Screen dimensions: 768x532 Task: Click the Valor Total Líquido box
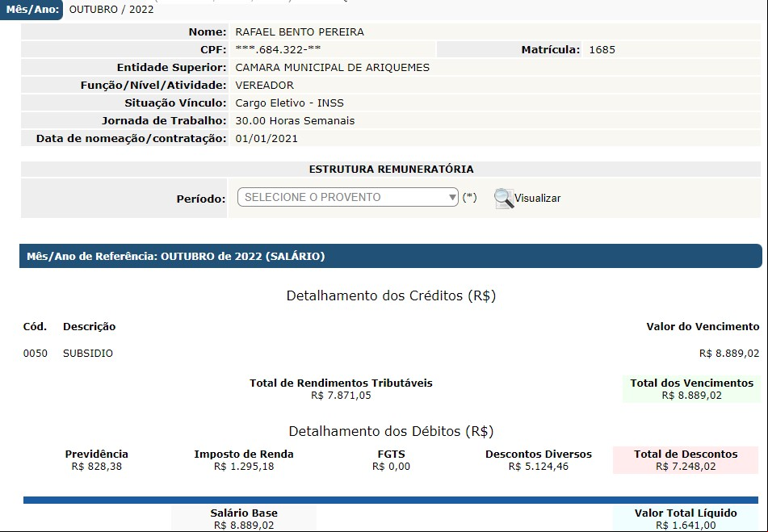[x=686, y=519]
